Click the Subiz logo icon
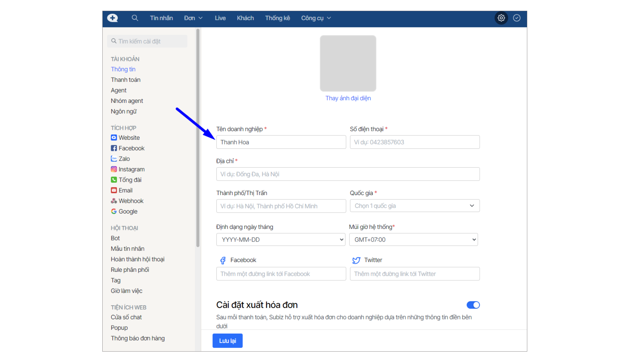The height and width of the screenshot is (362, 644). (112, 18)
